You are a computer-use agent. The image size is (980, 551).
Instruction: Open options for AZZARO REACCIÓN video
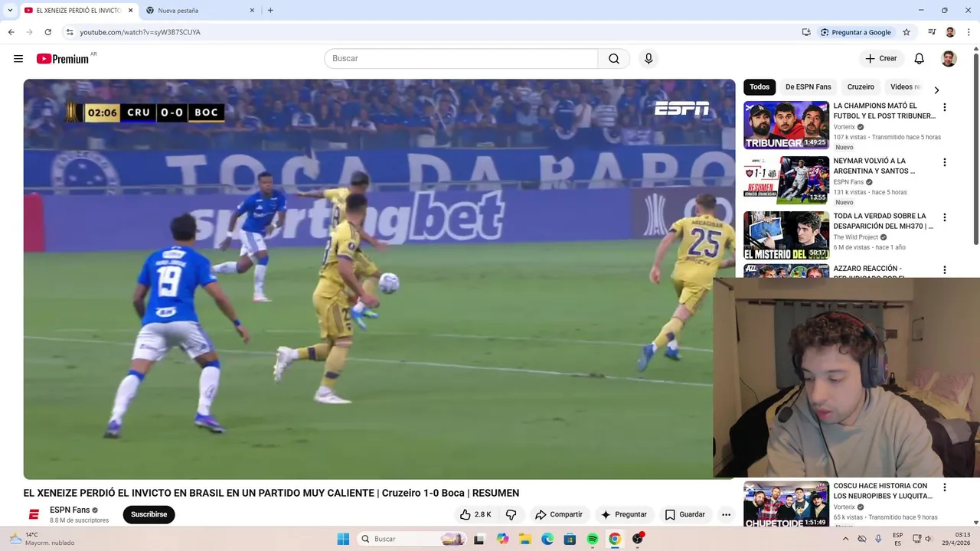click(944, 270)
